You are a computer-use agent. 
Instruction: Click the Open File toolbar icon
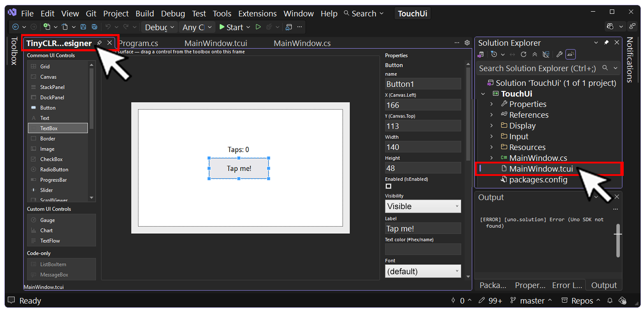click(65, 27)
